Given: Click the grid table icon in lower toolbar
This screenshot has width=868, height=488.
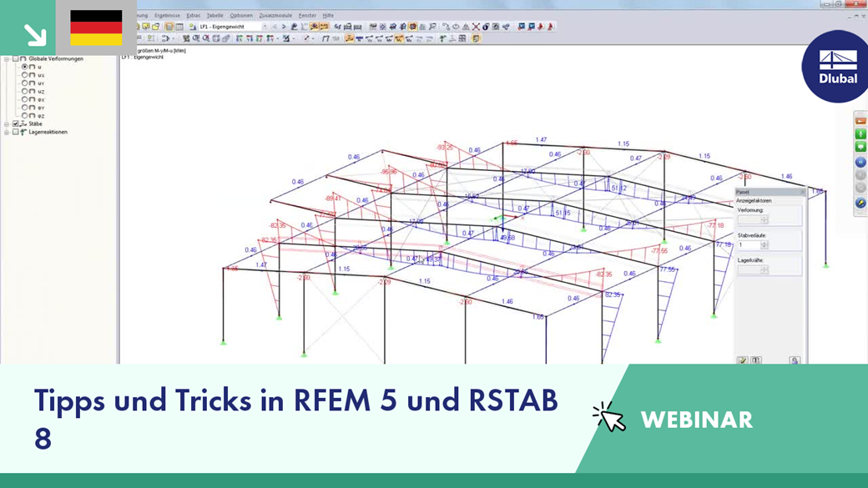Looking at the screenshot, I should coord(462,38).
